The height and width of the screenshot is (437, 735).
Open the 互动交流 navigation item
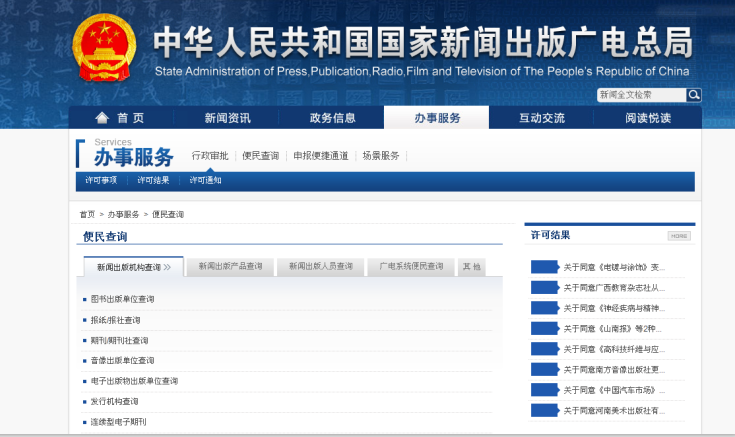[542, 118]
